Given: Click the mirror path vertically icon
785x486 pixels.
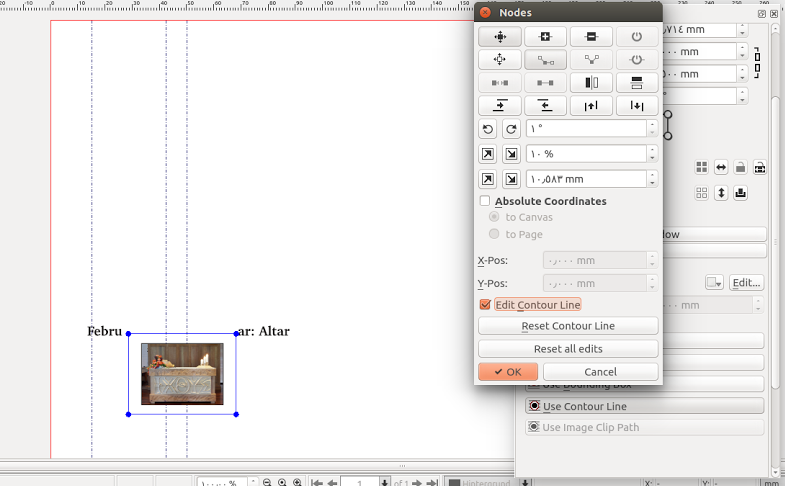Looking at the screenshot, I should click(x=637, y=83).
